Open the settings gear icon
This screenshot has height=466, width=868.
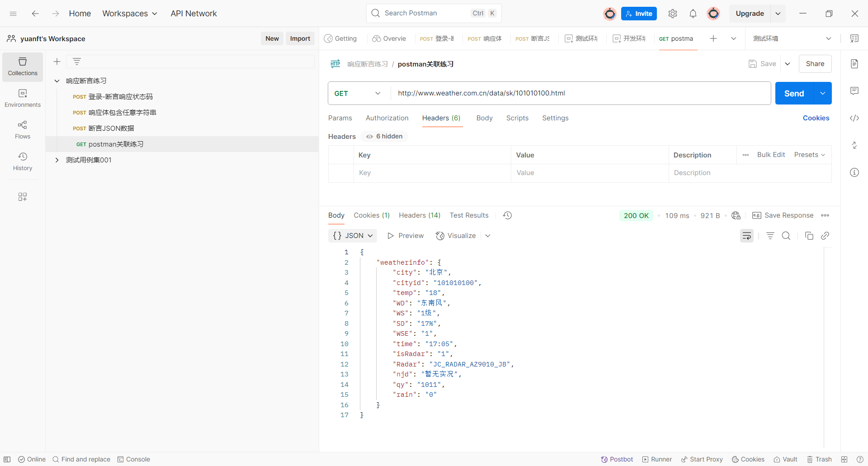pyautogui.click(x=673, y=14)
